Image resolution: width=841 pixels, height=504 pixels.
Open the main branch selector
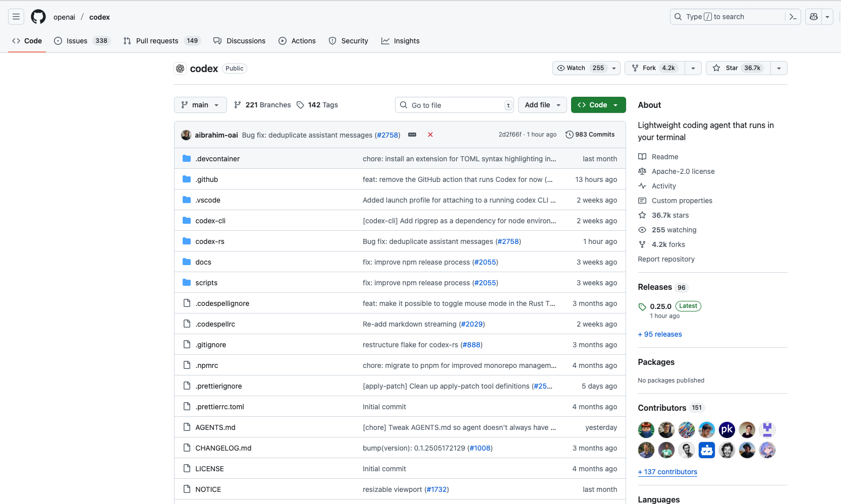click(x=200, y=105)
